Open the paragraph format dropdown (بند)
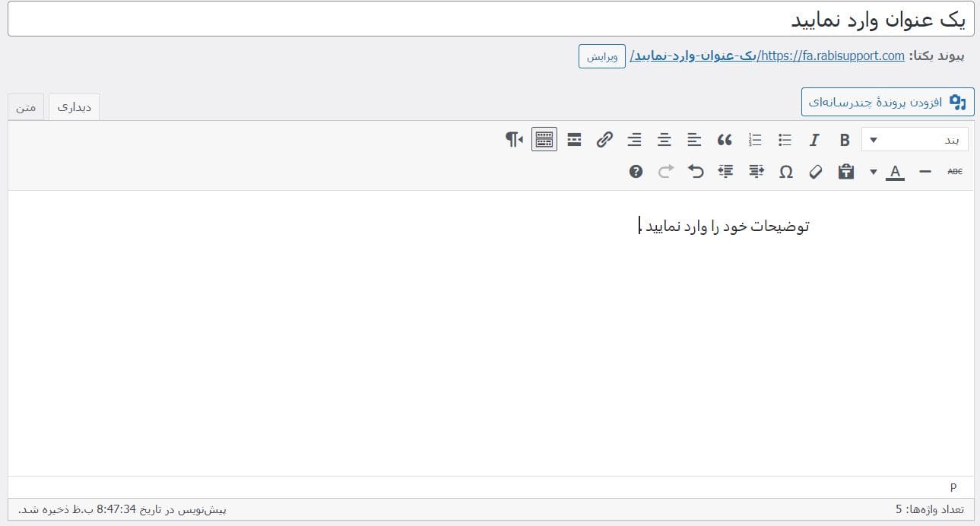Viewport: 980px width, 526px height. click(915, 140)
